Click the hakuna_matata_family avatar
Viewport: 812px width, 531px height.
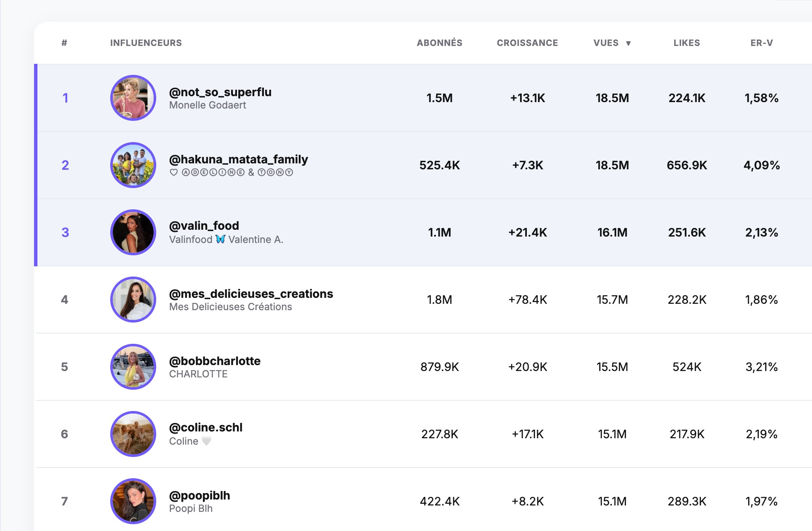(133, 165)
